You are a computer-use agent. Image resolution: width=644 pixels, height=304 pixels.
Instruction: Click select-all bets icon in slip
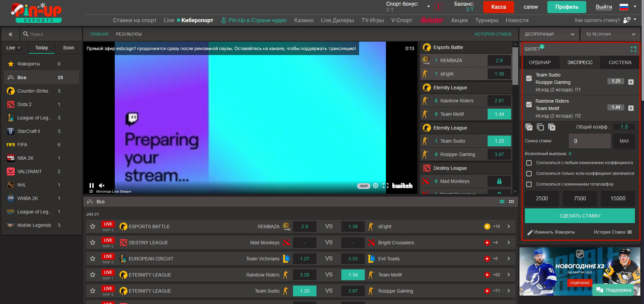point(529,127)
